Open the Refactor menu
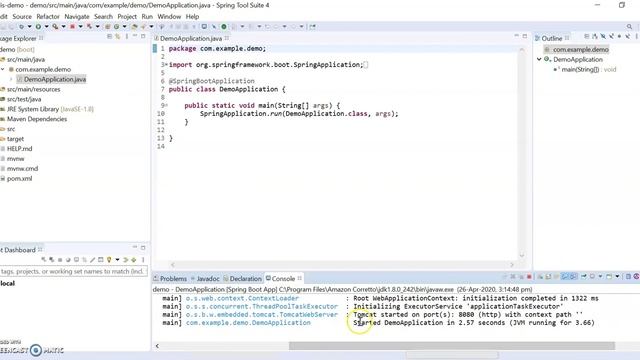This screenshot has height=360, width=640. coord(48,16)
